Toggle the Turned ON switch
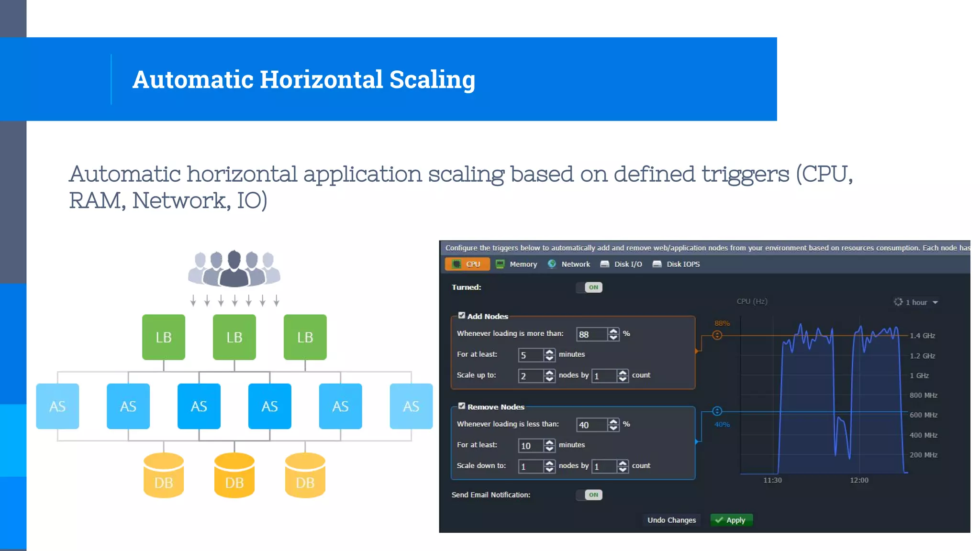980x551 pixels. [589, 287]
